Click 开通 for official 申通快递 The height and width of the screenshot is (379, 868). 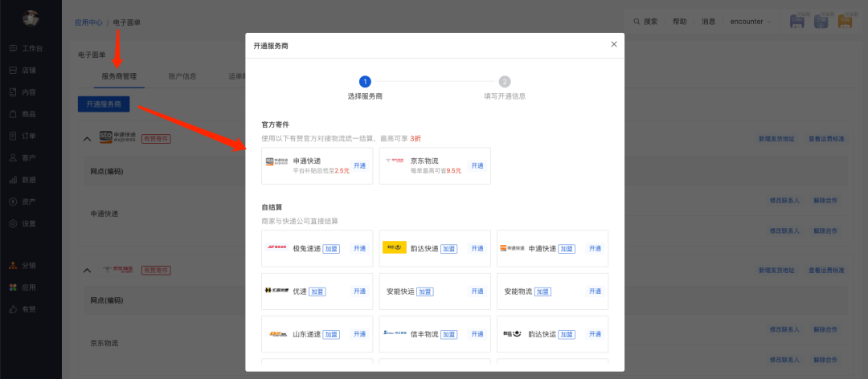pyautogui.click(x=360, y=165)
